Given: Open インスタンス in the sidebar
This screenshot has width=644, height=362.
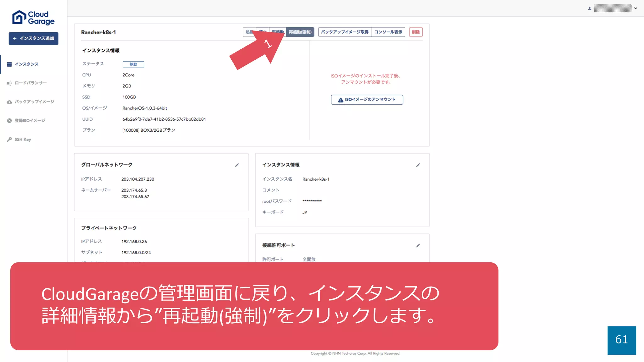Looking at the screenshot, I should (x=26, y=64).
